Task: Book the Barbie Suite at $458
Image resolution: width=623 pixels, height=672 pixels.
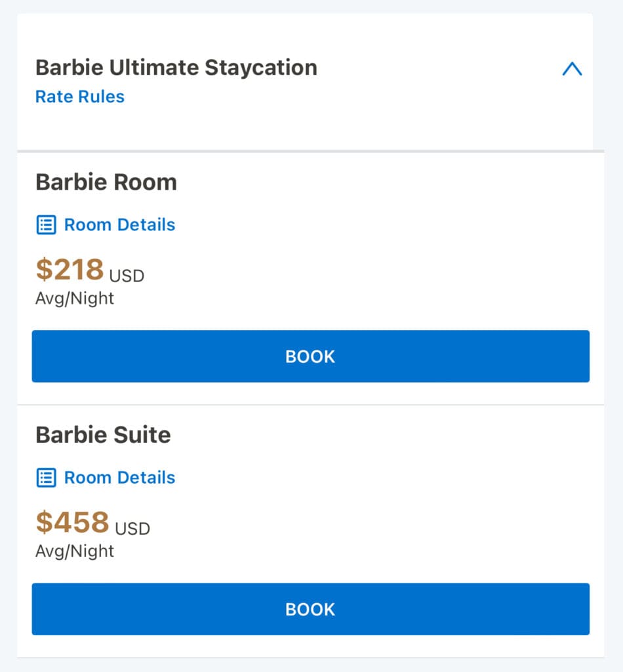Action: click(x=310, y=609)
